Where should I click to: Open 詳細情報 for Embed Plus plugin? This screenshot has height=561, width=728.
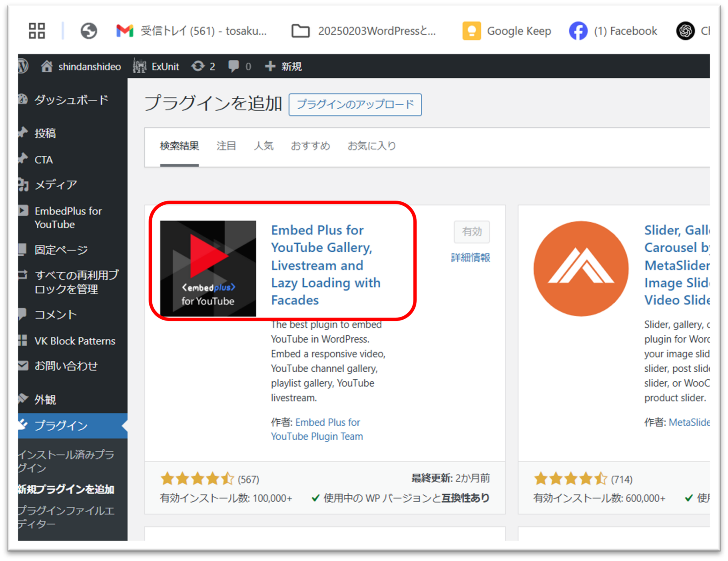click(x=470, y=258)
